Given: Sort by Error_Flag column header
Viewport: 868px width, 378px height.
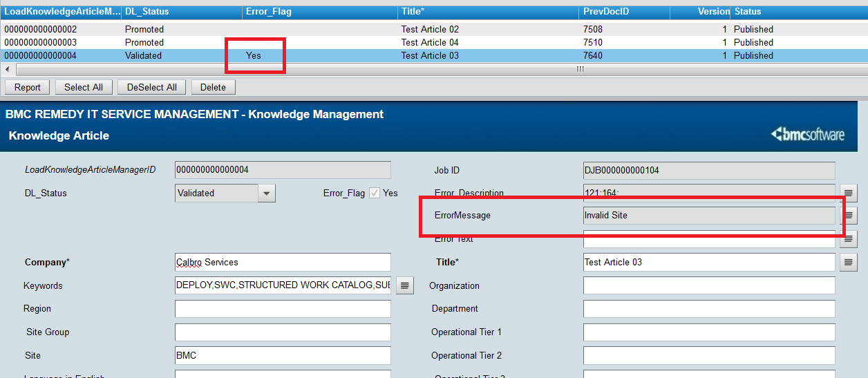Looking at the screenshot, I should coord(320,12).
